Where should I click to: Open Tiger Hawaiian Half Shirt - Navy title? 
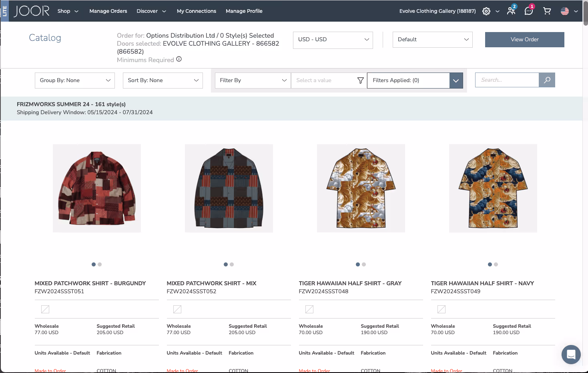click(482, 283)
